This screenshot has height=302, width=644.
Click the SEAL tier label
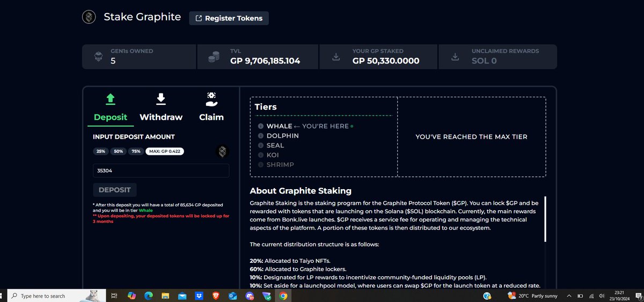click(275, 146)
